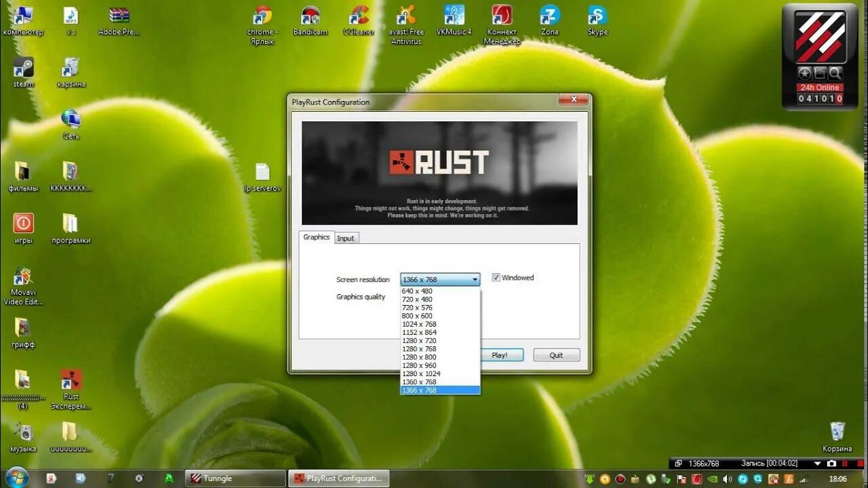Select the грифф desktop icon
The image size is (868, 488).
tap(23, 333)
